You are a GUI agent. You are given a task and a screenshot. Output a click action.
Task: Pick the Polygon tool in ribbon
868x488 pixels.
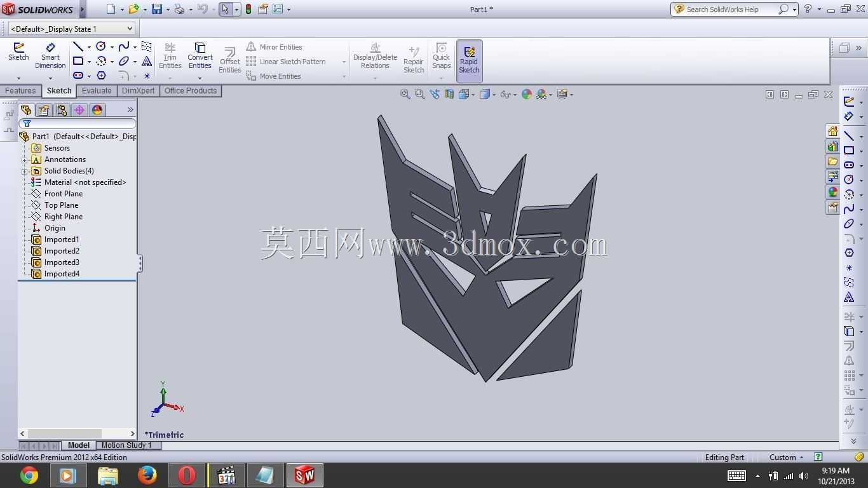tap(101, 76)
